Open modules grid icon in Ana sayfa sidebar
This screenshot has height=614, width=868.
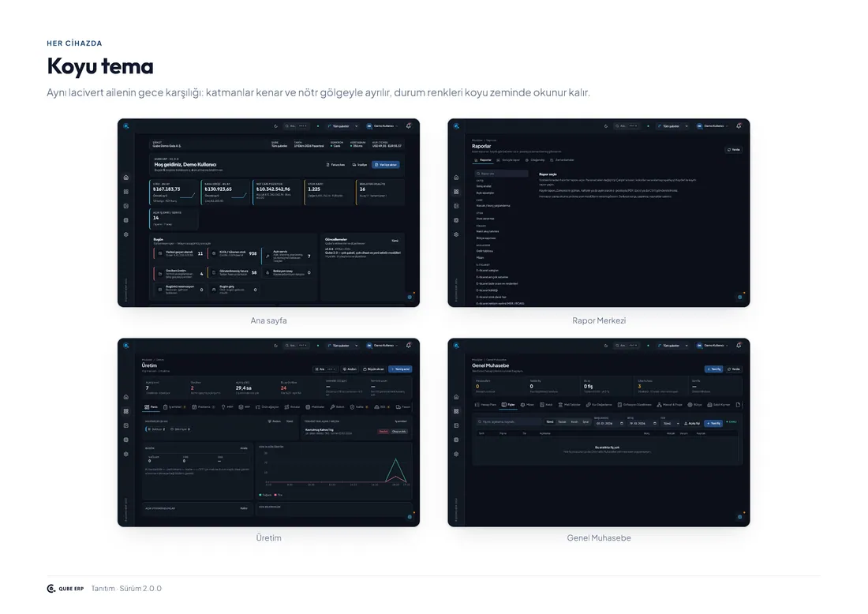click(126, 192)
